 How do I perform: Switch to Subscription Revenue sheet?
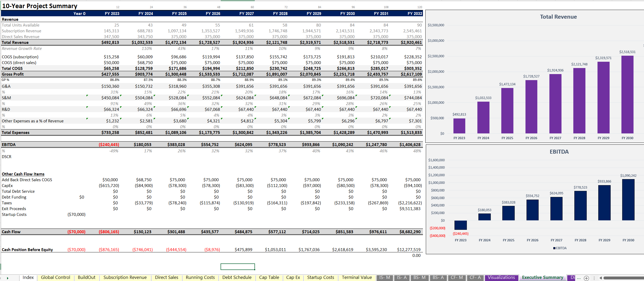click(125, 278)
